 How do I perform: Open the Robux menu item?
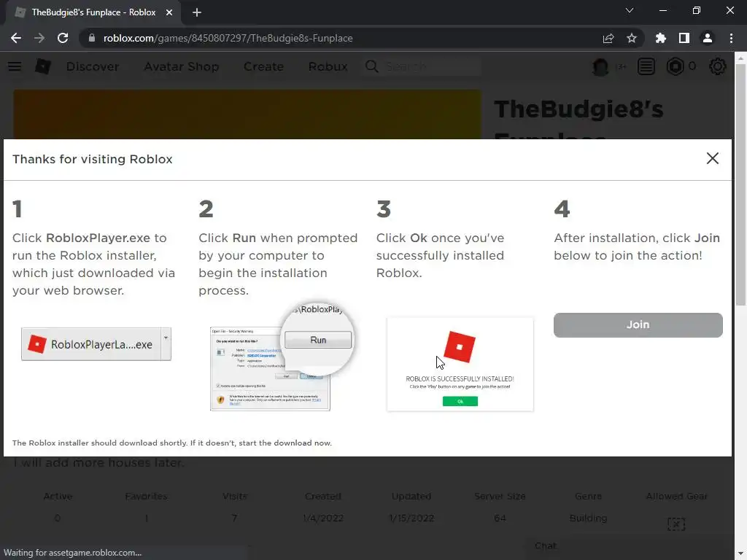click(328, 66)
